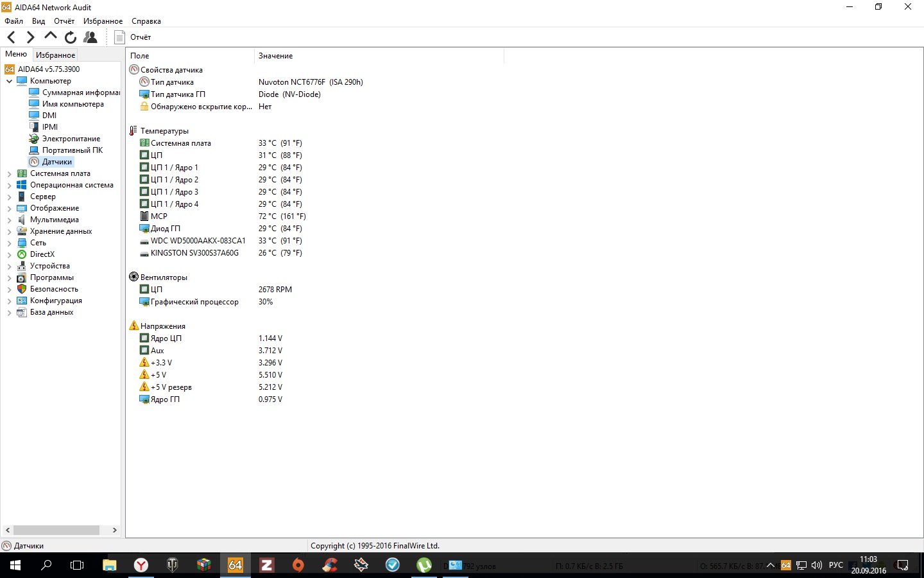Open the Электропитание page

71,139
